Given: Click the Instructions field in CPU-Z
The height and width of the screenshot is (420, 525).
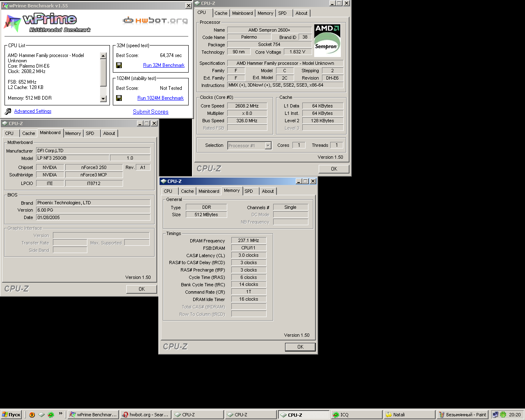Looking at the screenshot, I should pos(285,85).
